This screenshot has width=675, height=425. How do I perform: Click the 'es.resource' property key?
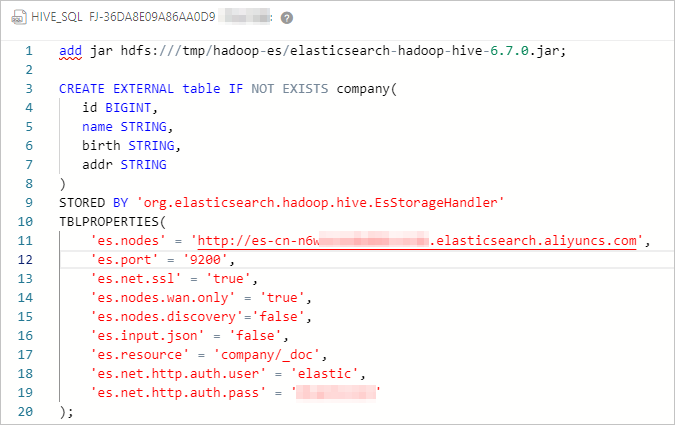(139, 354)
